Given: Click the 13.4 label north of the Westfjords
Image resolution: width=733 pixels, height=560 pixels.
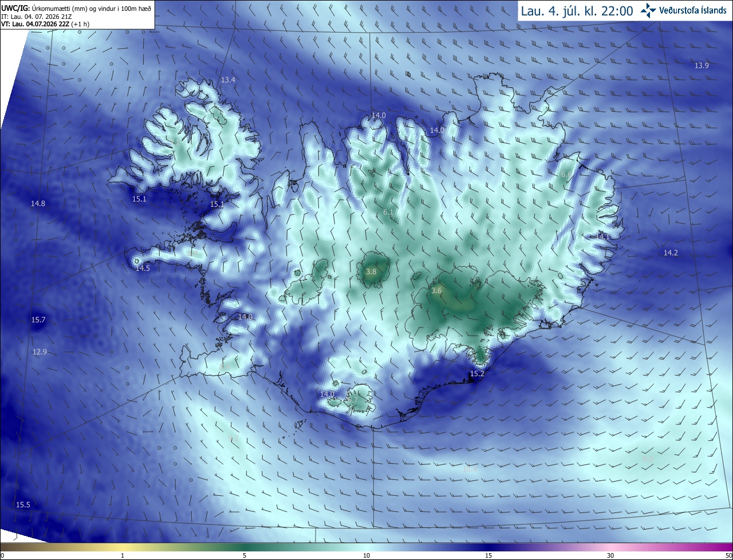Looking at the screenshot, I should point(228,80).
